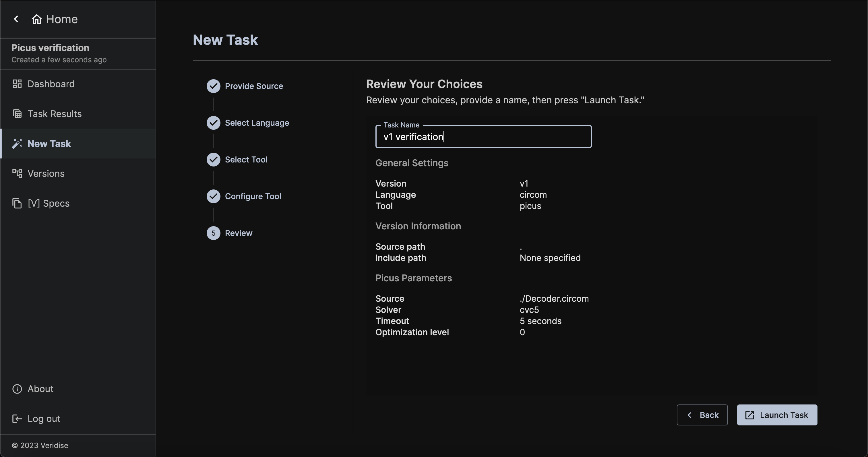Click the v1 version value

coord(524,184)
